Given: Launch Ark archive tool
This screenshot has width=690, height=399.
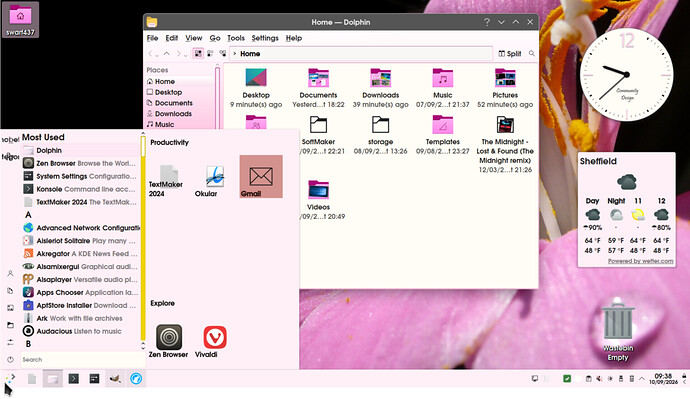Looking at the screenshot, I should click(81, 318).
